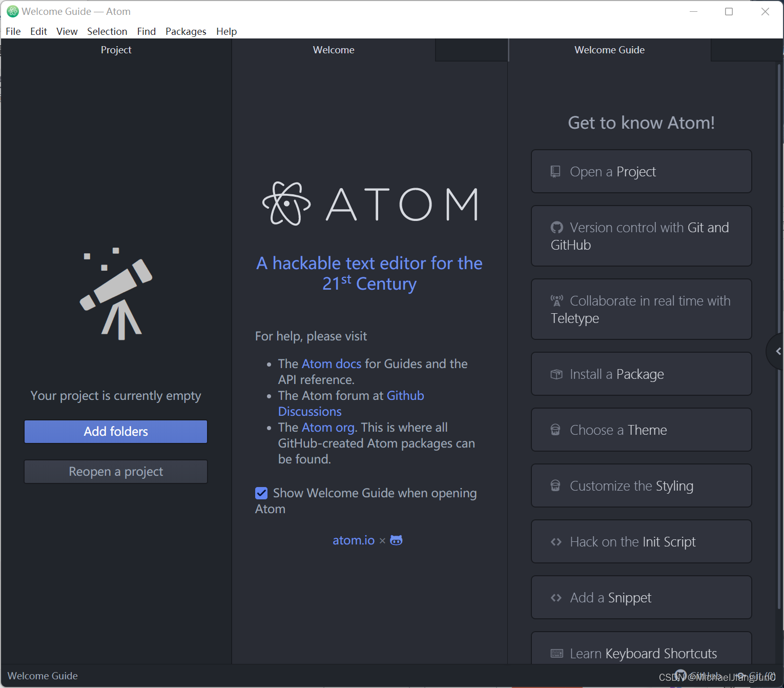The height and width of the screenshot is (688, 784).
Task: Open the atom.io link
Action: coord(354,540)
